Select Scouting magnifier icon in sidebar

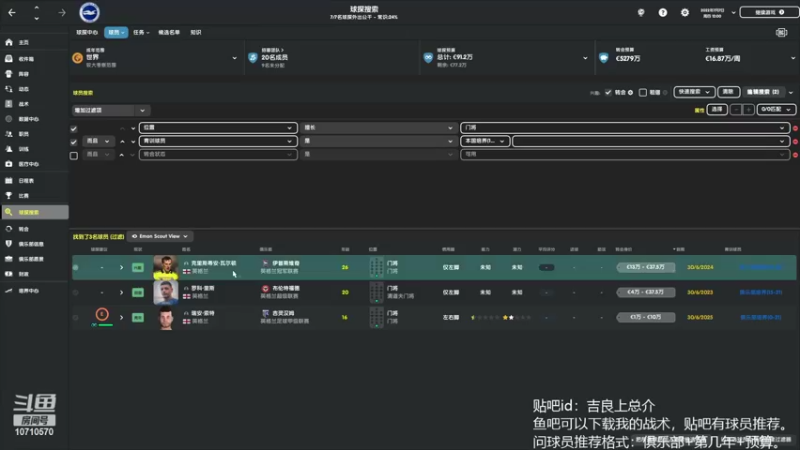pos(9,212)
